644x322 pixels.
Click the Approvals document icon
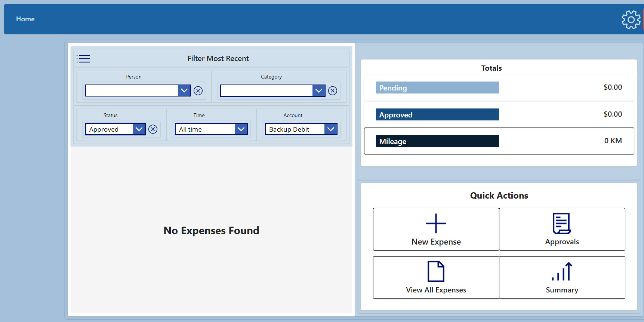562,223
